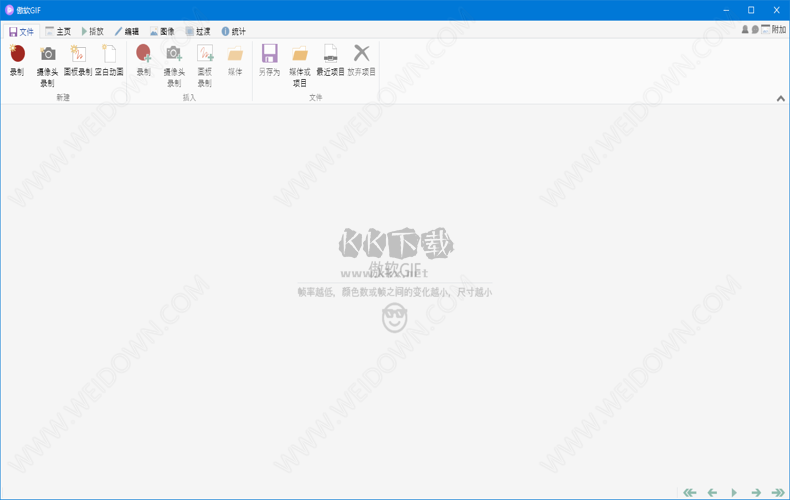This screenshot has width=790, height=500.
Task: Switch to the 文件 ribbon tab
Action: (x=21, y=32)
